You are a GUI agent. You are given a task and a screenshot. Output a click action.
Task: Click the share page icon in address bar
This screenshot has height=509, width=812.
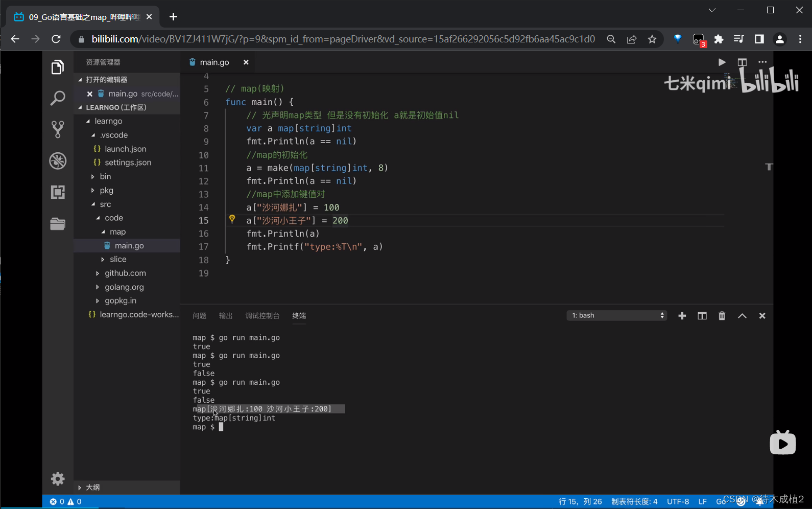632,39
